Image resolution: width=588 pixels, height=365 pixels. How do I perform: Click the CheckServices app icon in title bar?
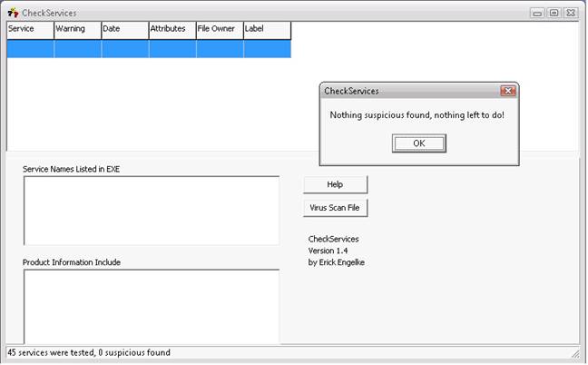(13, 13)
